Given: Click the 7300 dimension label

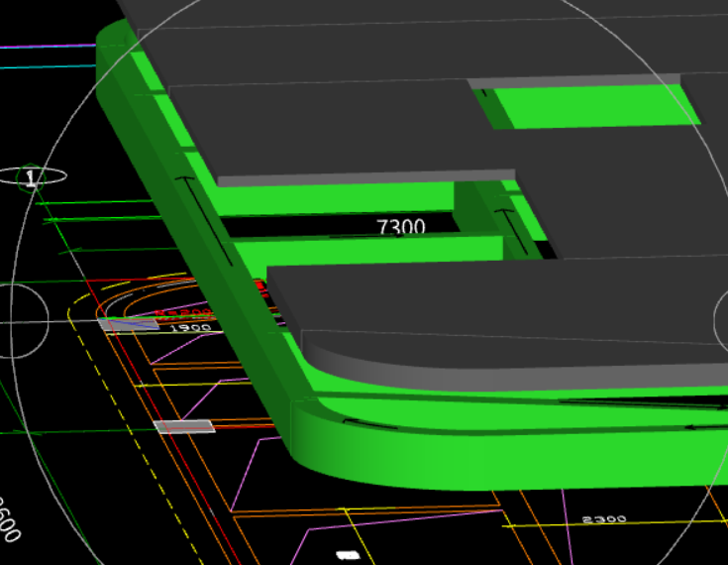Looking at the screenshot, I should [401, 227].
